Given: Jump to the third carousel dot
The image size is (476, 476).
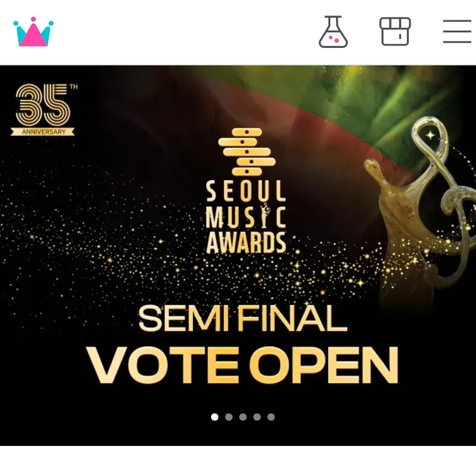Looking at the screenshot, I should 243,417.
